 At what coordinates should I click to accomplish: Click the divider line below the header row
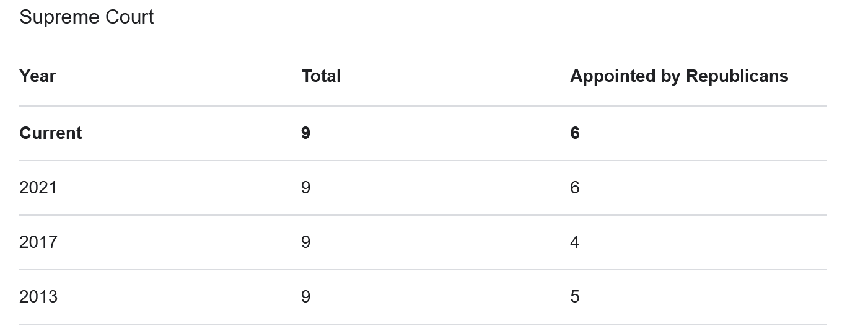(423, 106)
